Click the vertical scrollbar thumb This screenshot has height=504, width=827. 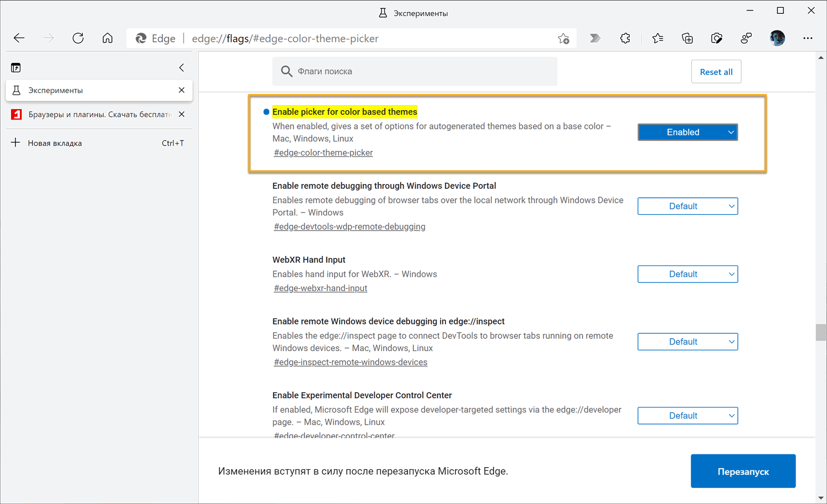pyautogui.click(x=821, y=333)
